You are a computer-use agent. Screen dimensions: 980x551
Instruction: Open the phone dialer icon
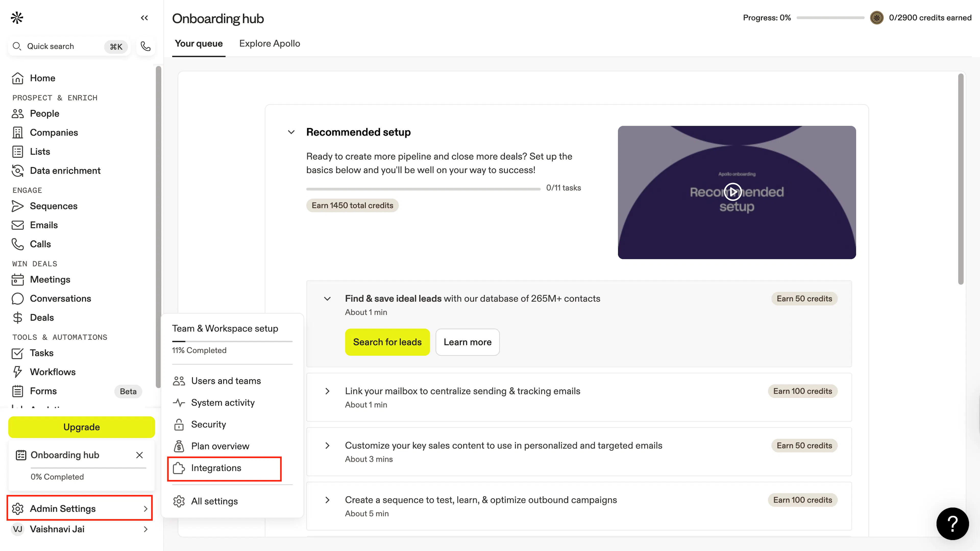[x=145, y=46]
